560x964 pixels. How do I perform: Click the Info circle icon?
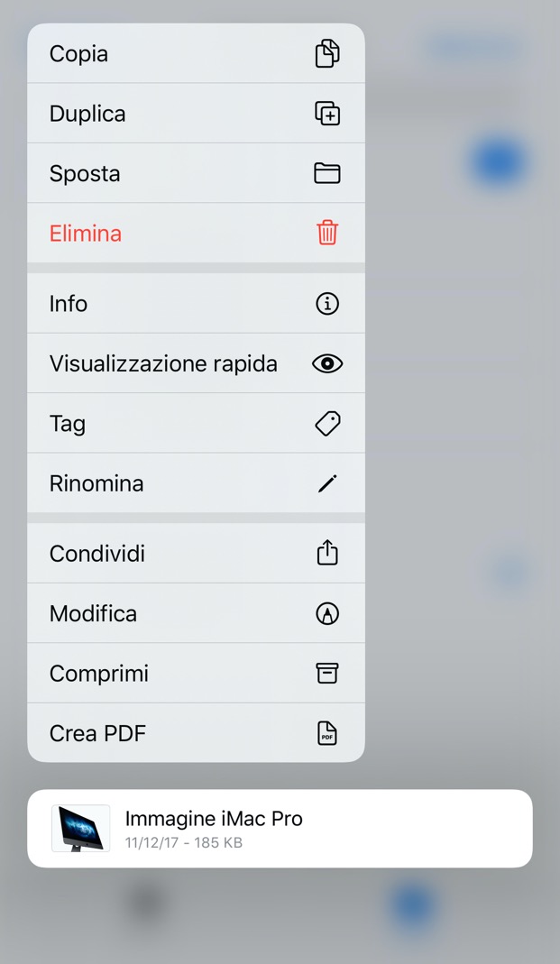[x=327, y=304]
